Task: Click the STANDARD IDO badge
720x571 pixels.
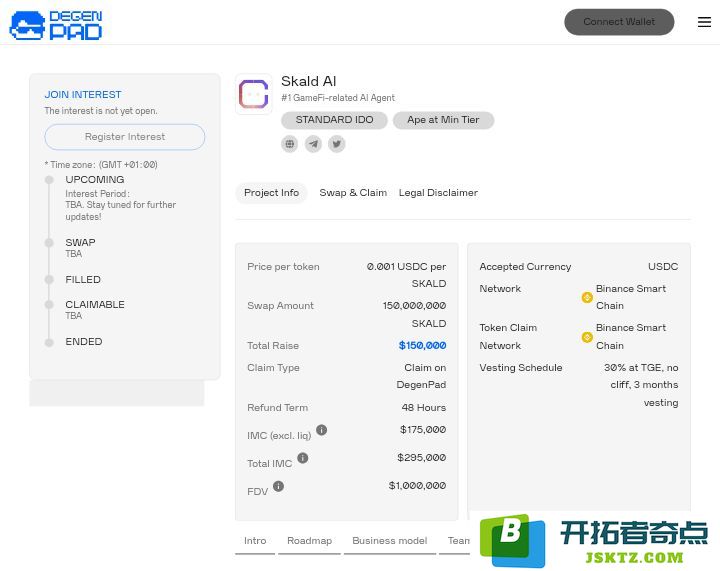Action: (334, 120)
